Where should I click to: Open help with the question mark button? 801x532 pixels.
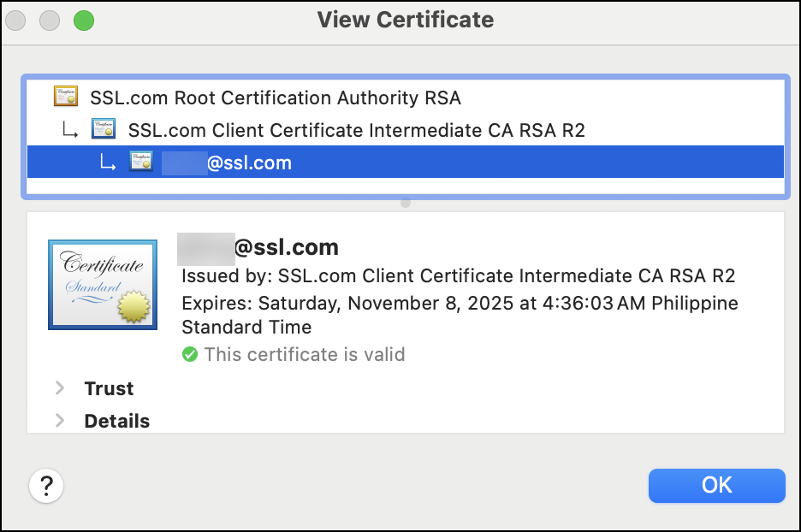46,486
